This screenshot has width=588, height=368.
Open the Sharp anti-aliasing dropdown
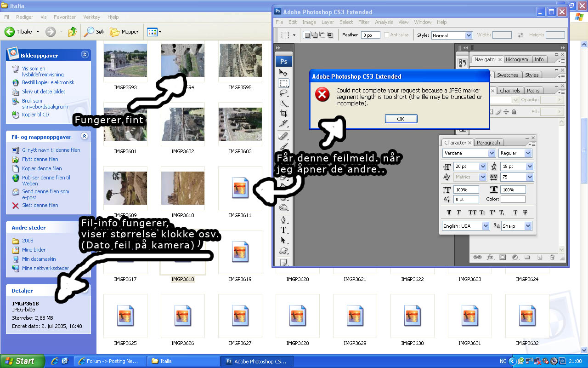[x=516, y=226]
